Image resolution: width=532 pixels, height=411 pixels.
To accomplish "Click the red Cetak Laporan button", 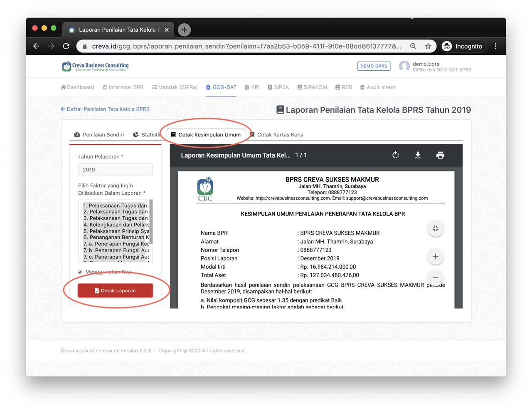I will click(115, 290).
